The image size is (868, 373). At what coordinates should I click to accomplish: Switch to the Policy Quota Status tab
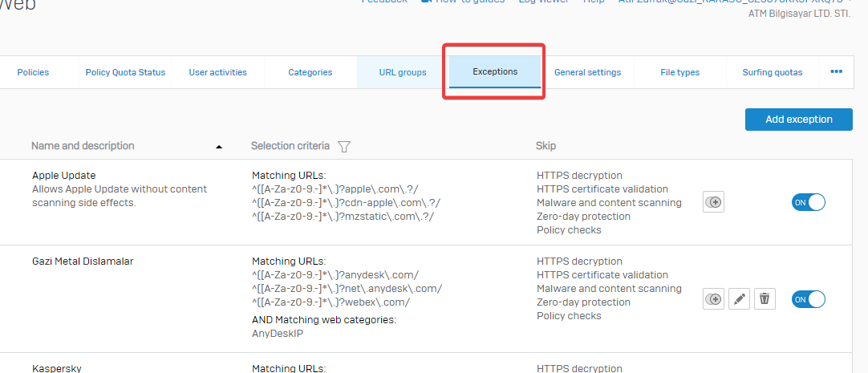click(x=125, y=72)
